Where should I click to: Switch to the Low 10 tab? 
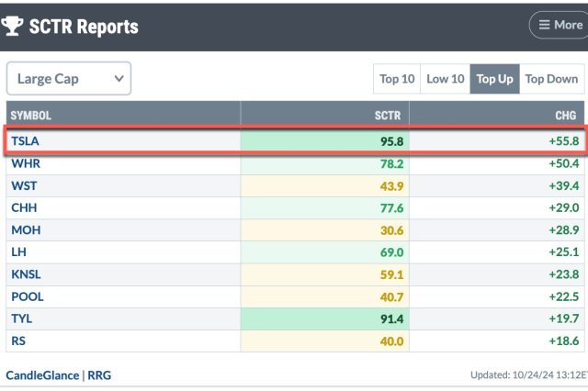coord(445,79)
